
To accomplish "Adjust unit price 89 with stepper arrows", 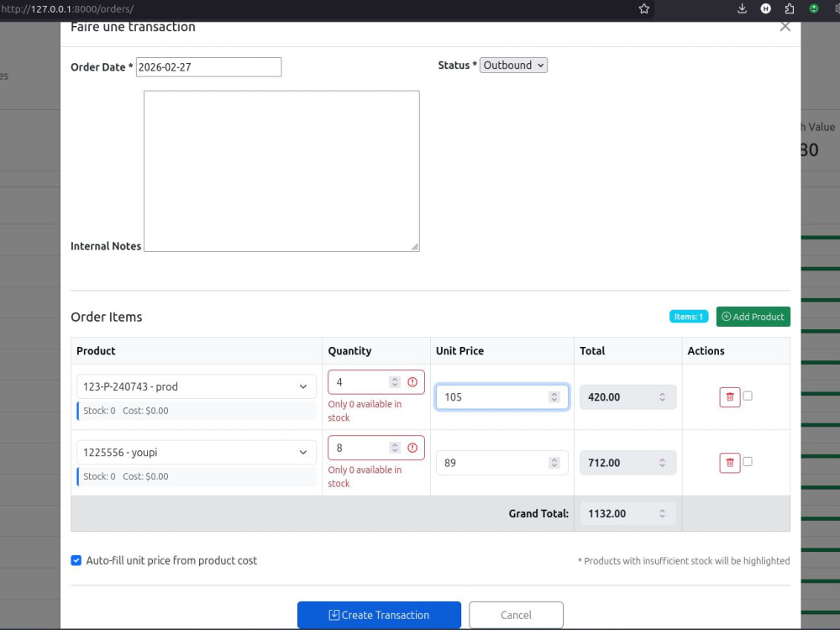I will point(554,463).
